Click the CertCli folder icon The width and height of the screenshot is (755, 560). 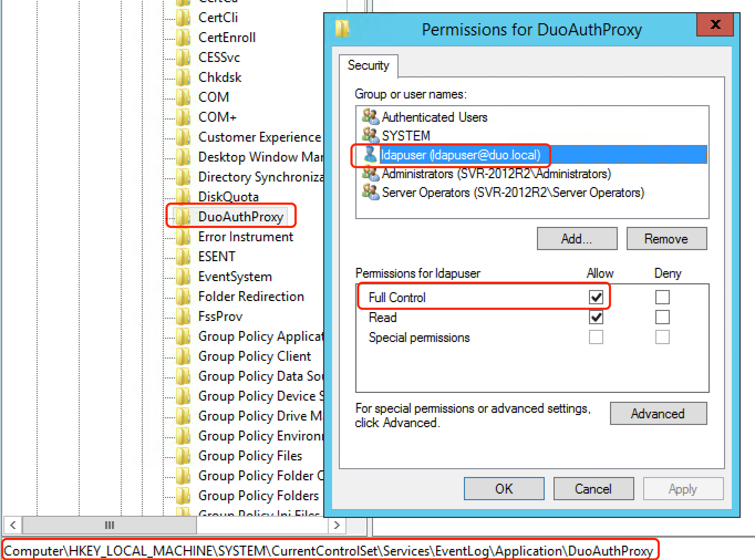point(183,18)
